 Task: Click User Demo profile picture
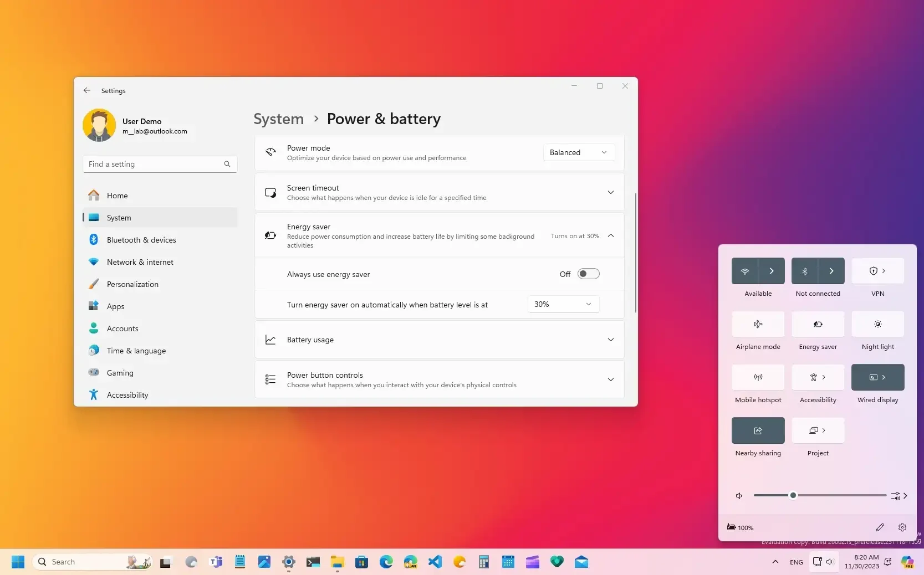pyautogui.click(x=99, y=125)
